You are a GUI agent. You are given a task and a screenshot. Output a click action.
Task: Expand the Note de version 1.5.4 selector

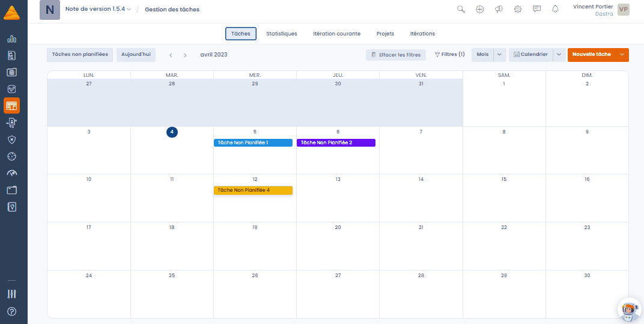coord(98,9)
